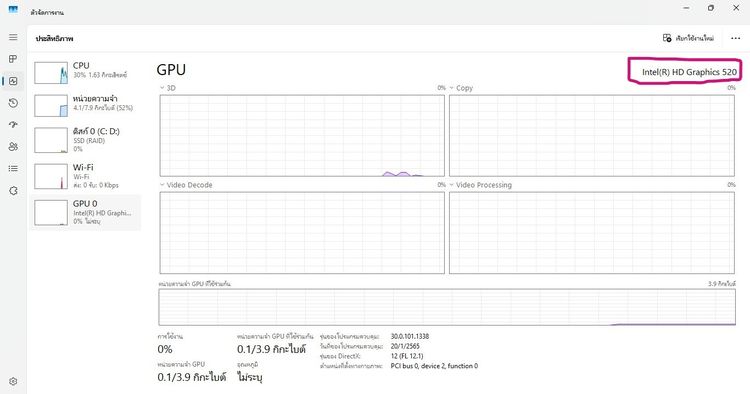Click the Task Manager app icon in title bar
Viewport: 750px width, 394px height.
coord(13,9)
